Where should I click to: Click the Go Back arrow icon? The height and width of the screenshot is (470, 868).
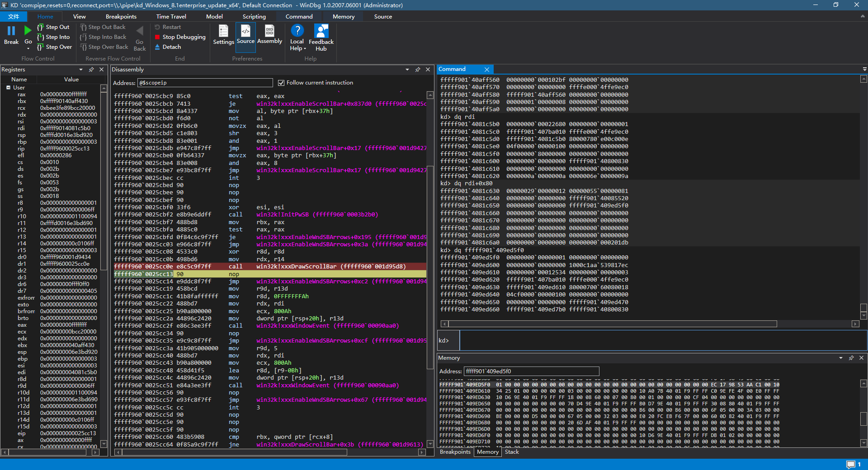(140, 31)
